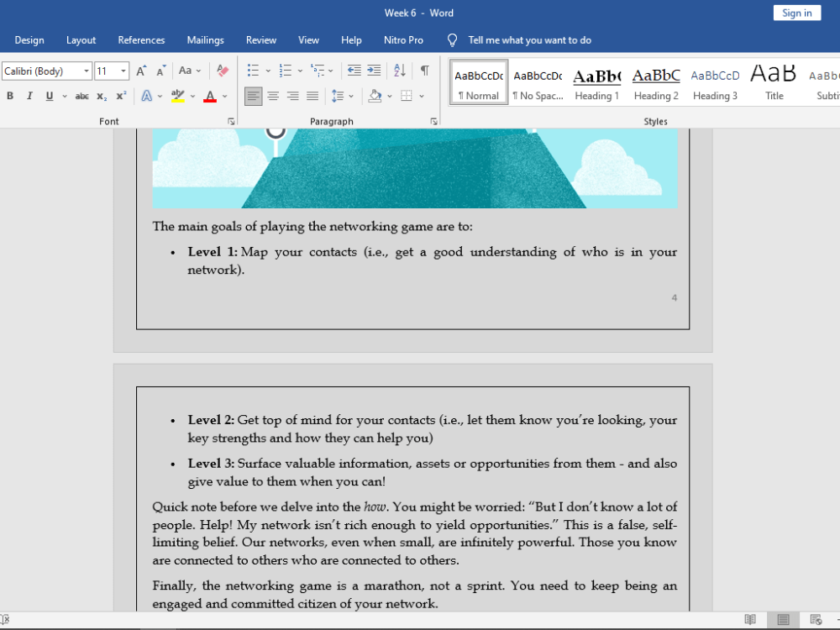Open the Layout tab
The width and height of the screenshot is (840, 630).
click(x=81, y=40)
